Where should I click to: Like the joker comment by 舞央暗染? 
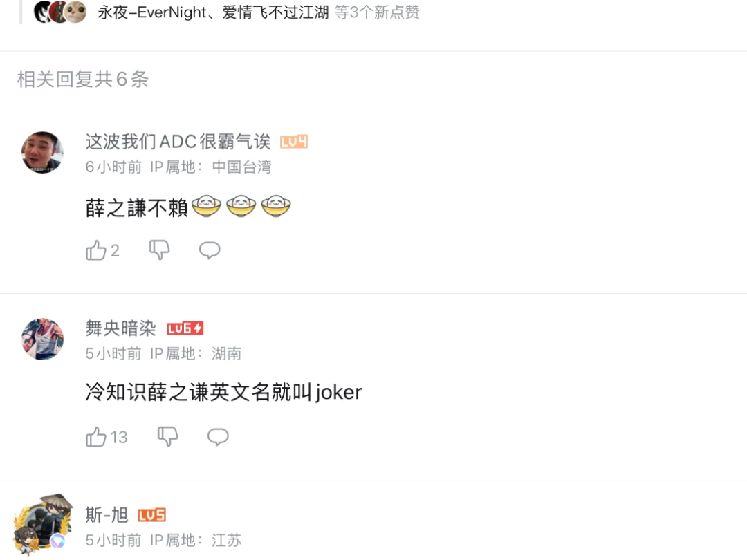107,437
